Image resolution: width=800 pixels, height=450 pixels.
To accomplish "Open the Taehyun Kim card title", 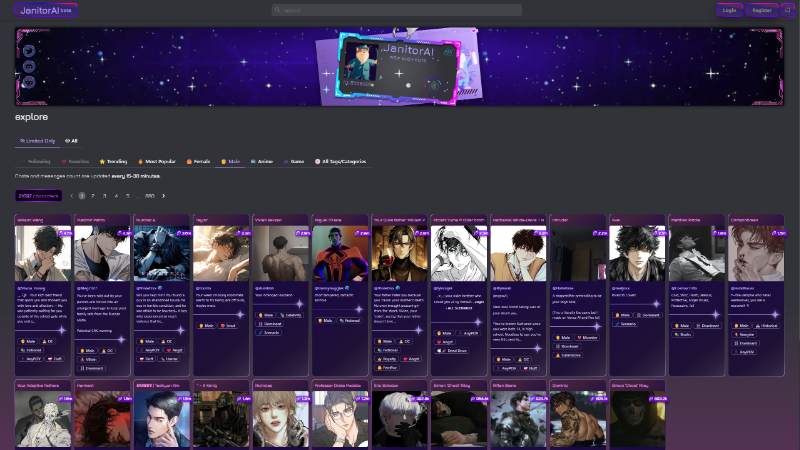I will point(158,386).
